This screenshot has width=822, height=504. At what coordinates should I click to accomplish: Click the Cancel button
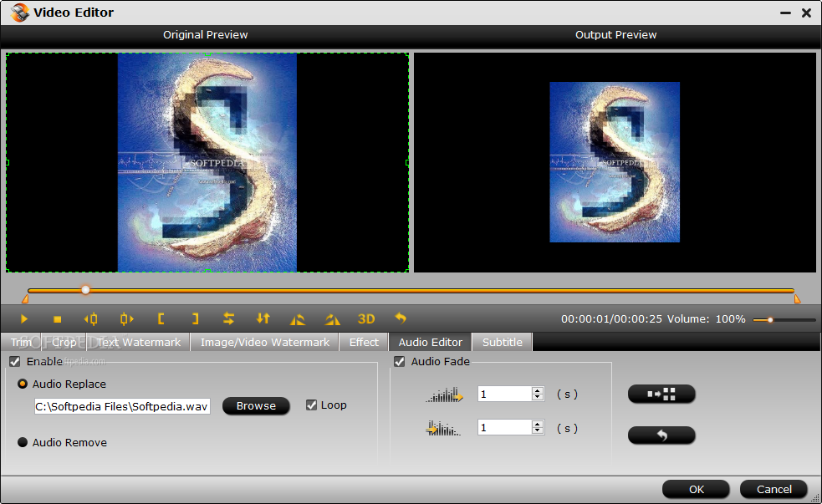click(773, 489)
